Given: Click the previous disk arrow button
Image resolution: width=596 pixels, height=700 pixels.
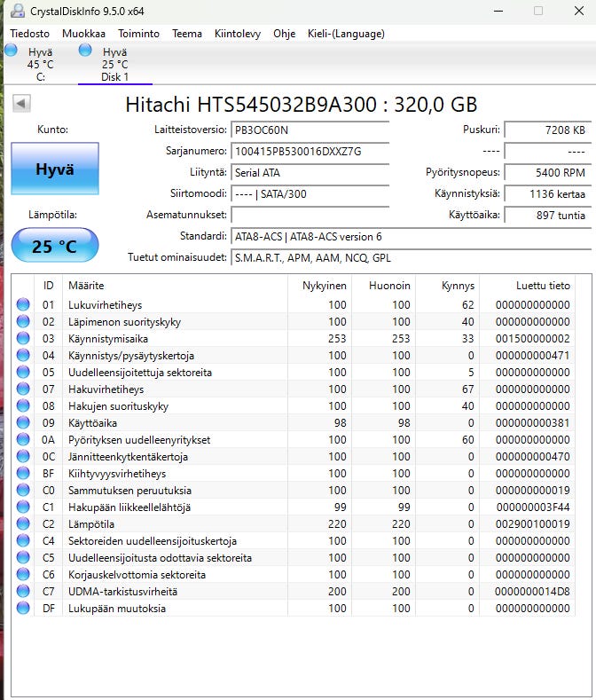Looking at the screenshot, I should 21,105.
